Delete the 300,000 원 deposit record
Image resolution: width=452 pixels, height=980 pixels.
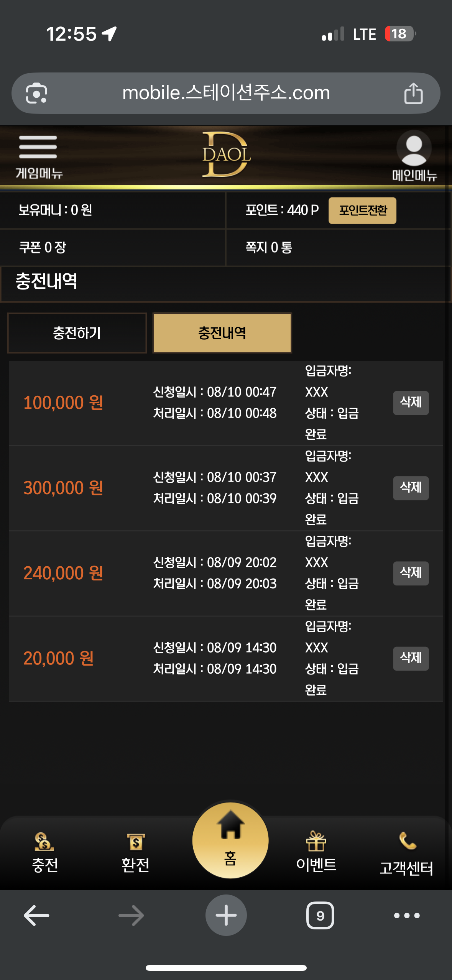point(411,488)
